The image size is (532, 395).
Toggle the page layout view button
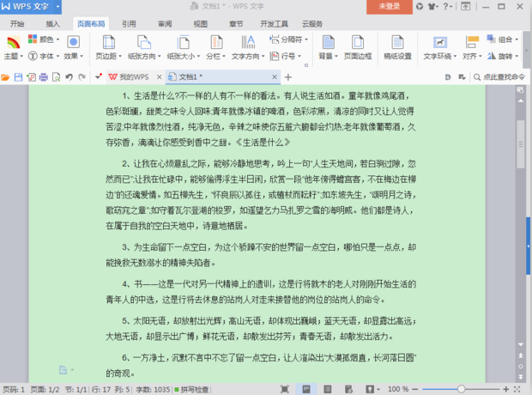pyautogui.click(x=306, y=389)
